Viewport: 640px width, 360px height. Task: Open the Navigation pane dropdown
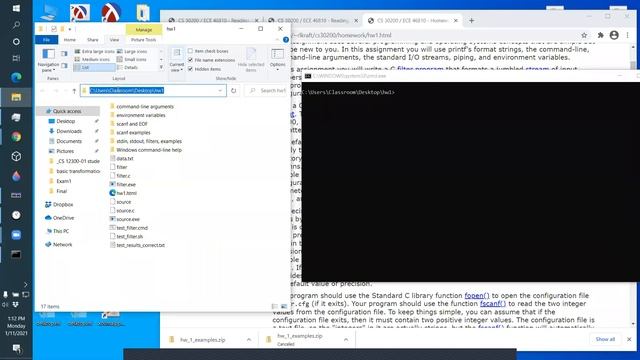pos(49,60)
